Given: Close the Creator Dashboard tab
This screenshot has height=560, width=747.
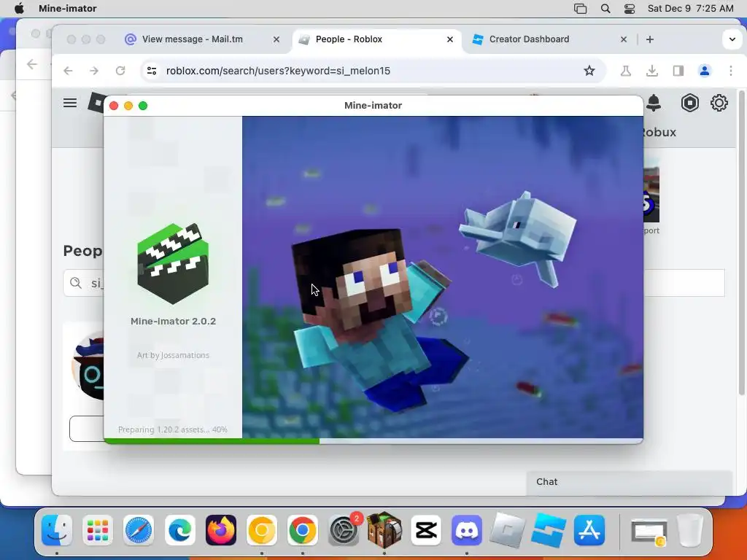Looking at the screenshot, I should click(624, 39).
